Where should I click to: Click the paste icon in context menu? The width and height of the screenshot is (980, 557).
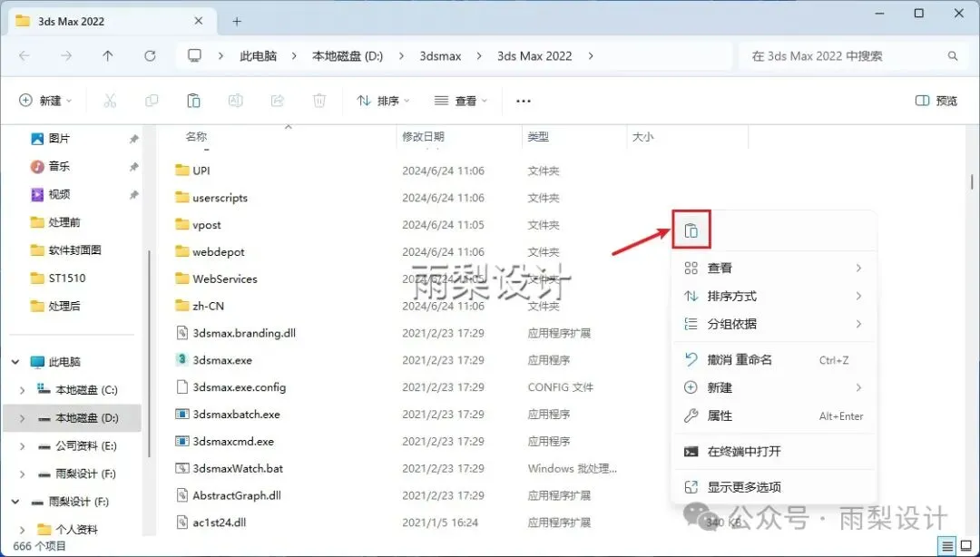pos(691,230)
